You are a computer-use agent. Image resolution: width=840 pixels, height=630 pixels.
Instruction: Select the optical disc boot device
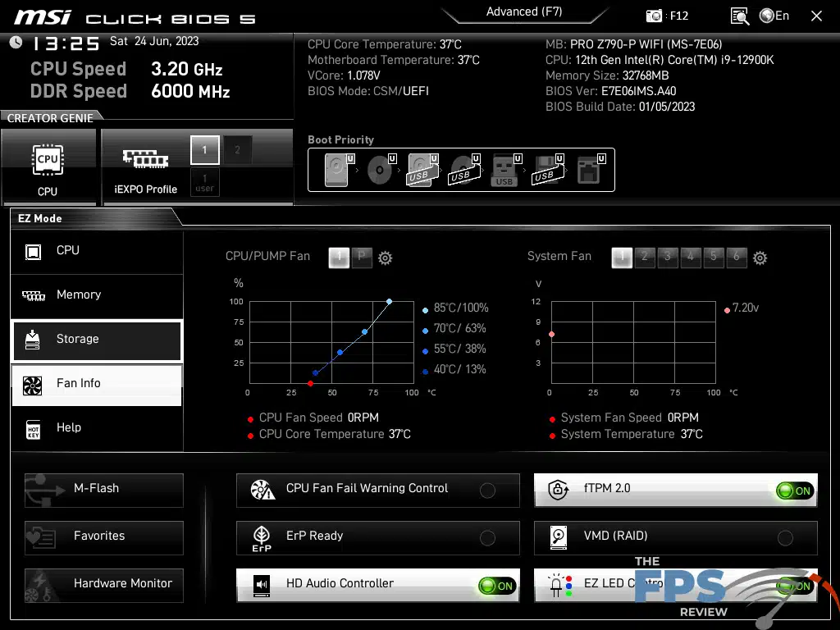pyautogui.click(x=381, y=169)
